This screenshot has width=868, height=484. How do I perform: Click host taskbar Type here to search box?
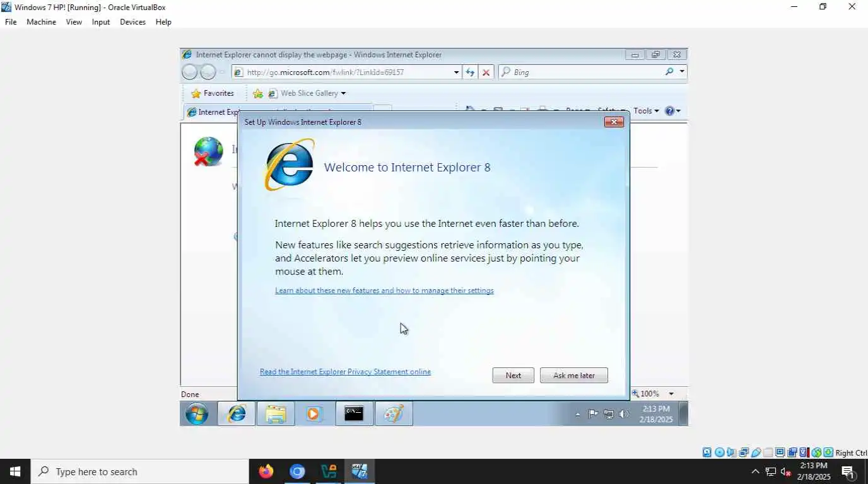coord(140,471)
